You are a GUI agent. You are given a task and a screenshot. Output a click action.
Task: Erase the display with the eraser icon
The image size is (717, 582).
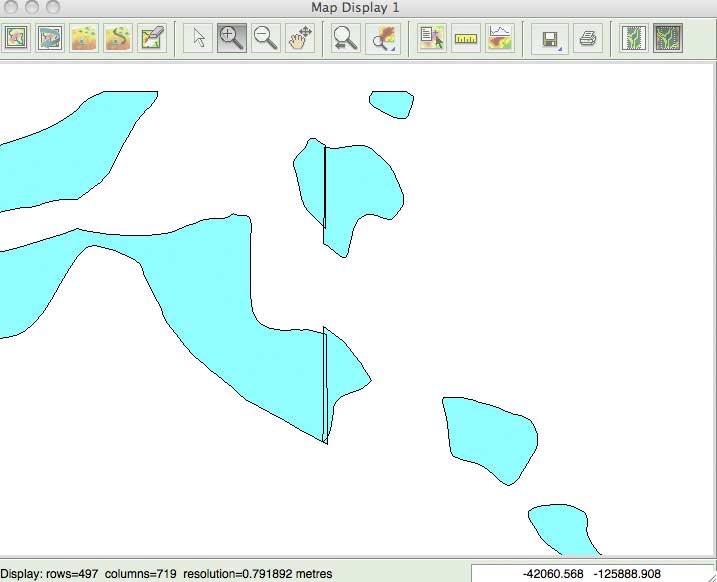click(x=152, y=38)
